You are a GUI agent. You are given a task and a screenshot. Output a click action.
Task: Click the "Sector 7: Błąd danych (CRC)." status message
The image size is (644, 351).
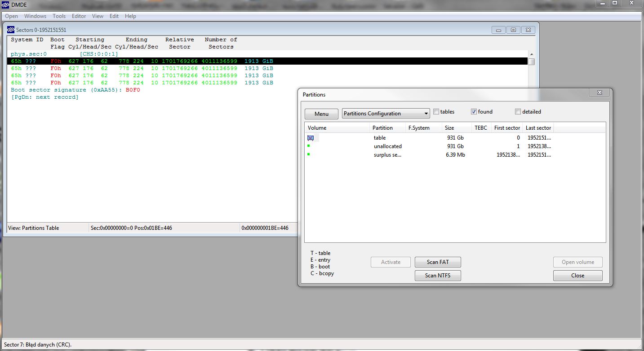coord(38,345)
